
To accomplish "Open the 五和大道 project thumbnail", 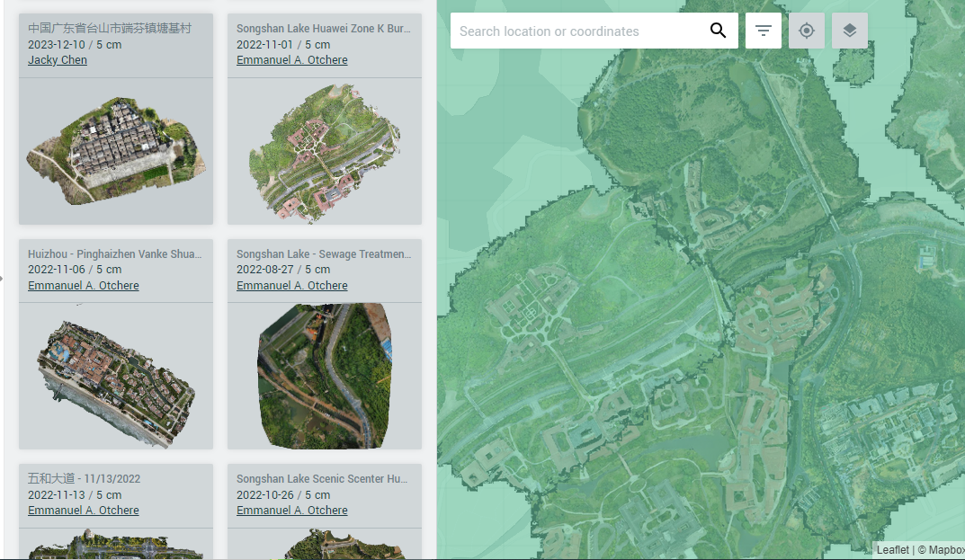I will tap(115, 544).
